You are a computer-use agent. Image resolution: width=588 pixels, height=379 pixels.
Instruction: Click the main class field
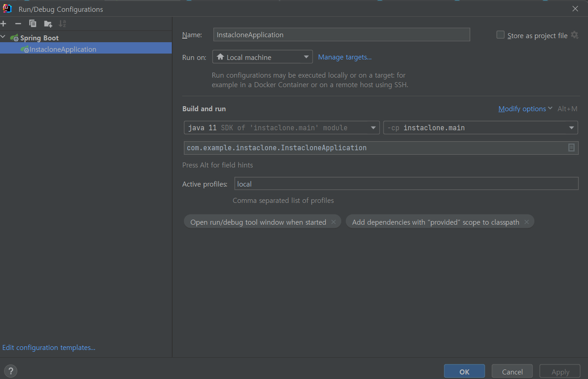pyautogui.click(x=381, y=148)
